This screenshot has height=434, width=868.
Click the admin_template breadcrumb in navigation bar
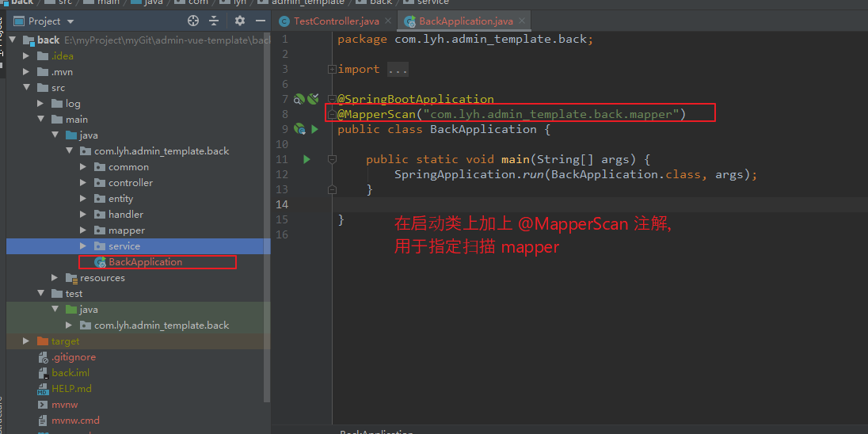pos(308,2)
